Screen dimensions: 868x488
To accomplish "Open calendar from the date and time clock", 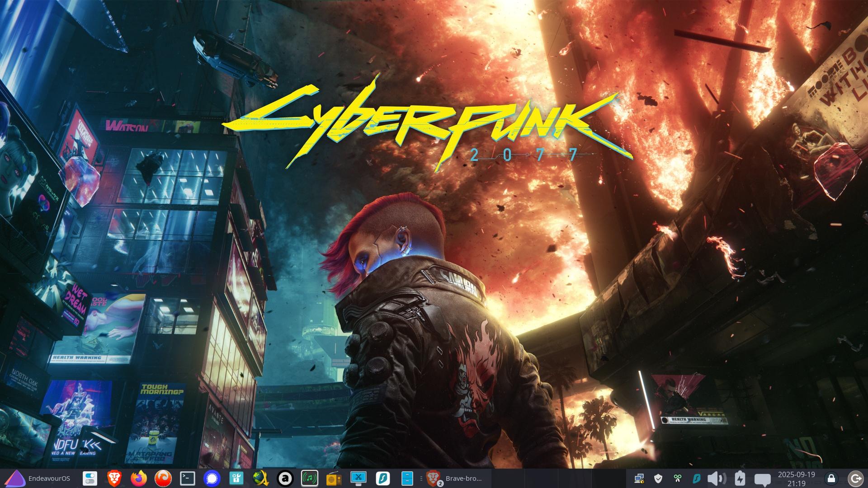I will 797,478.
